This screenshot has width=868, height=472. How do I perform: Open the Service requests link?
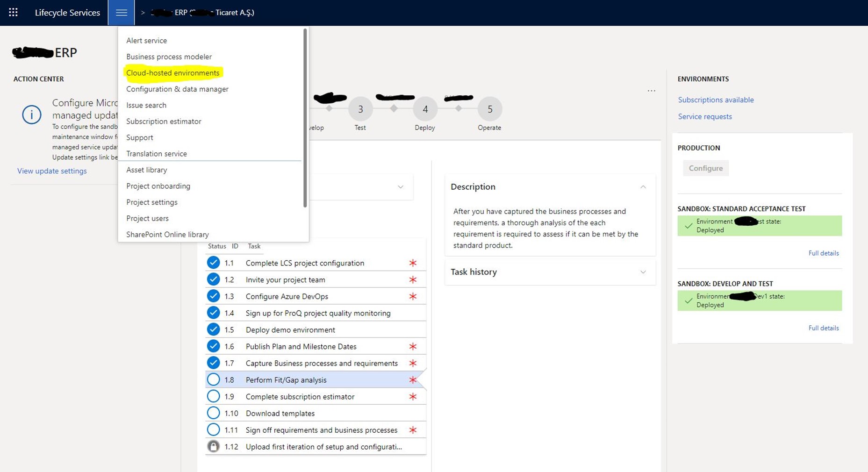pyautogui.click(x=705, y=116)
